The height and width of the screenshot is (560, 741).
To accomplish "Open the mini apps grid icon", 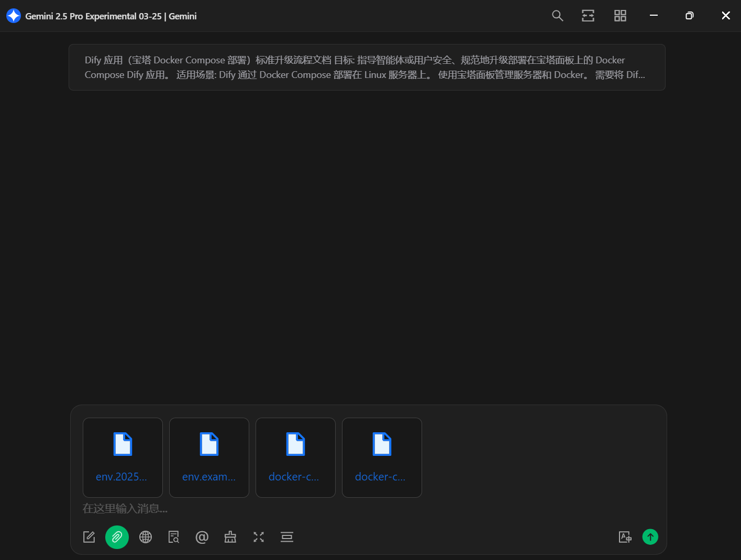I will 620,16.
